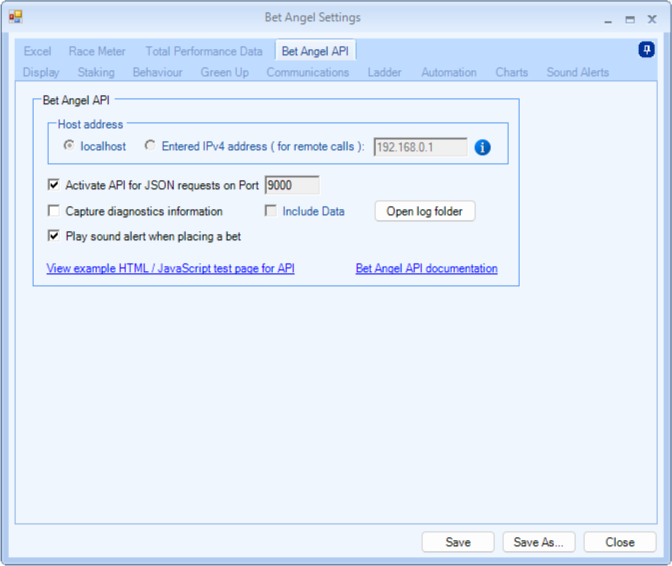Click the blue info icon beside IP address
The image size is (672, 566).
point(482,147)
